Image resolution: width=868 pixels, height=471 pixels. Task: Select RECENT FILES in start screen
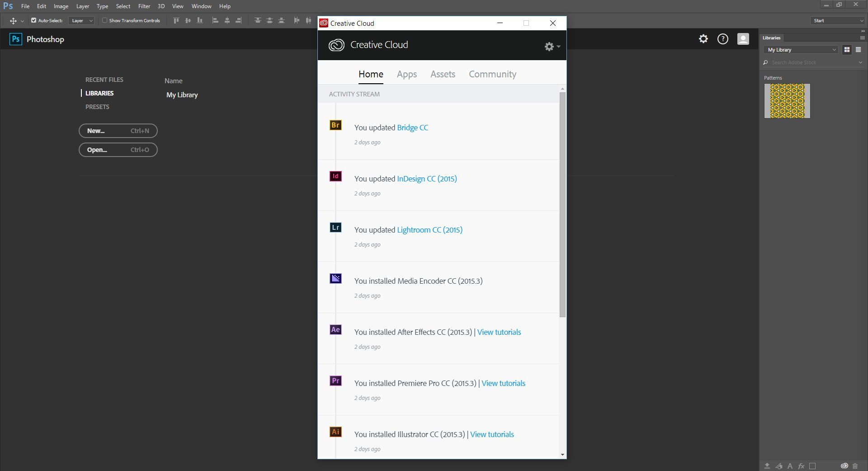(104, 80)
